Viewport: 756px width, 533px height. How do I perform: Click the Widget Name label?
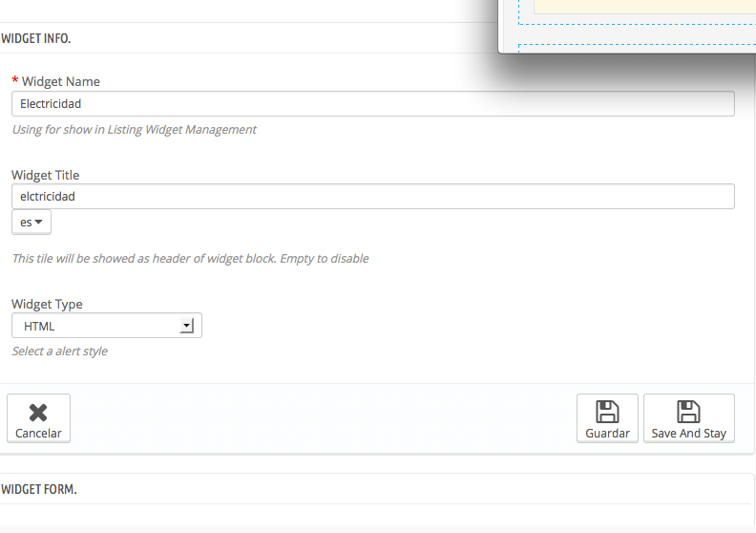coord(61,81)
